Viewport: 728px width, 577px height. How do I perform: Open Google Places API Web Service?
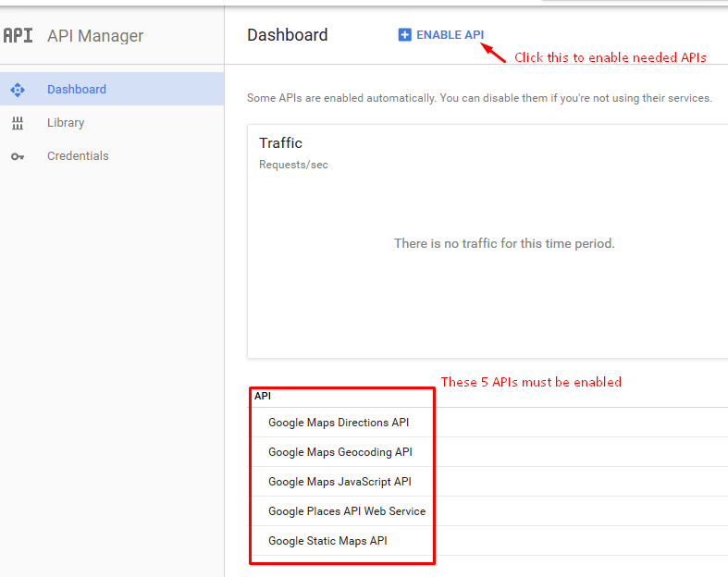click(x=347, y=511)
